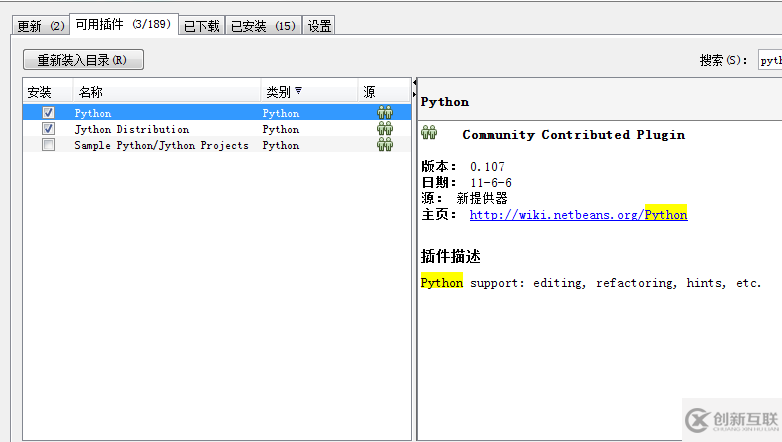This screenshot has height=442, width=782.
Task: Open the 已下载 tab
Action: (201, 25)
